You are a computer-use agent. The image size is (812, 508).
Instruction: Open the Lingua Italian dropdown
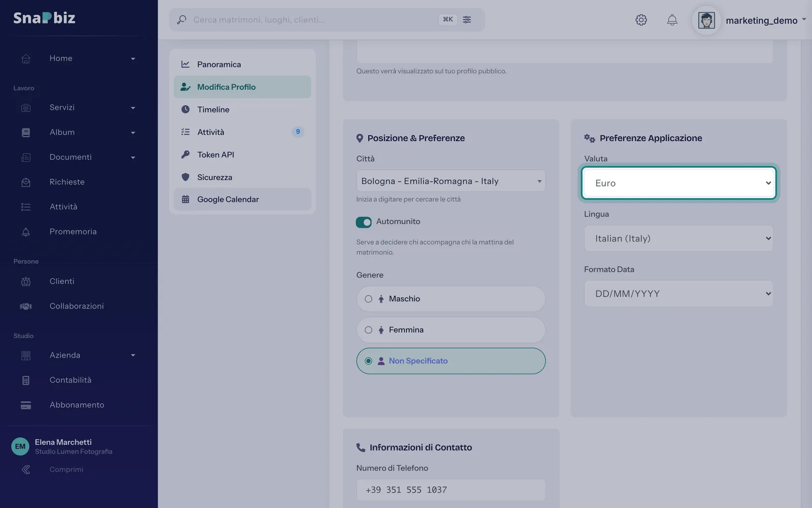pos(679,238)
